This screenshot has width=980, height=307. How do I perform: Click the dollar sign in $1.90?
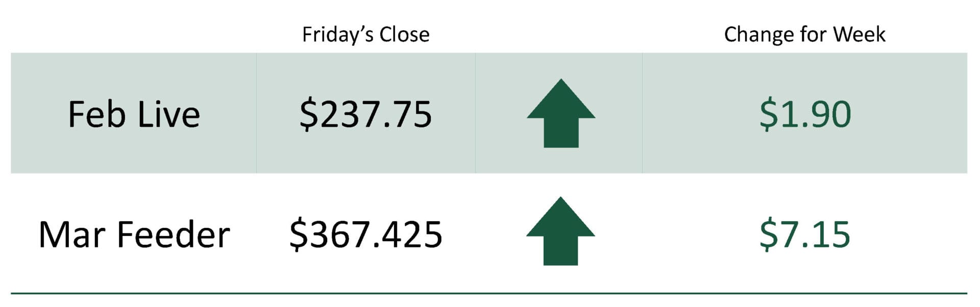(x=768, y=114)
